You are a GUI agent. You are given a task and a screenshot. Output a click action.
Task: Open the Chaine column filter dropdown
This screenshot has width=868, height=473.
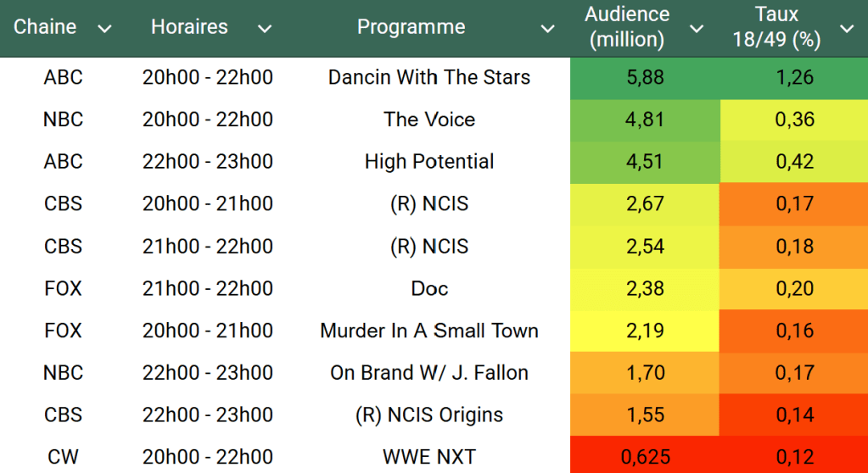click(x=104, y=29)
